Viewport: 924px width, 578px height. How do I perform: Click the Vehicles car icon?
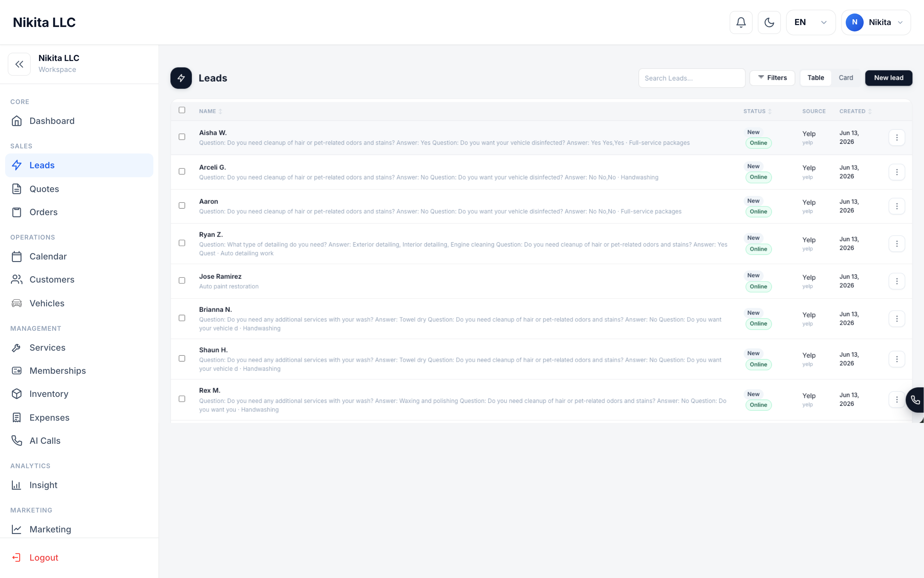coord(16,303)
